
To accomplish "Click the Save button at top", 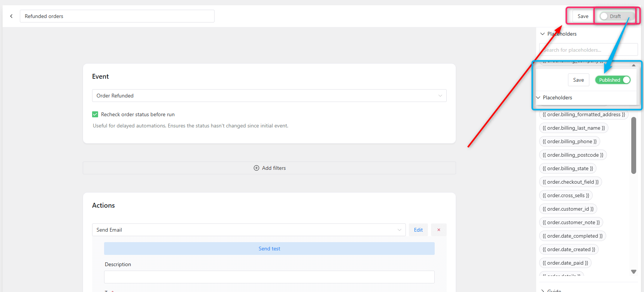I will pyautogui.click(x=583, y=16).
